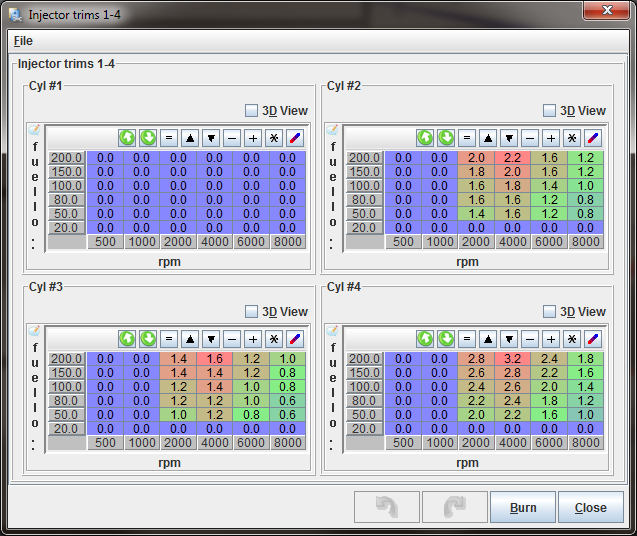This screenshot has height=536, width=637.
Task: Click the decrement down-triangle icon in Cyl #1
Action: [x=211, y=138]
